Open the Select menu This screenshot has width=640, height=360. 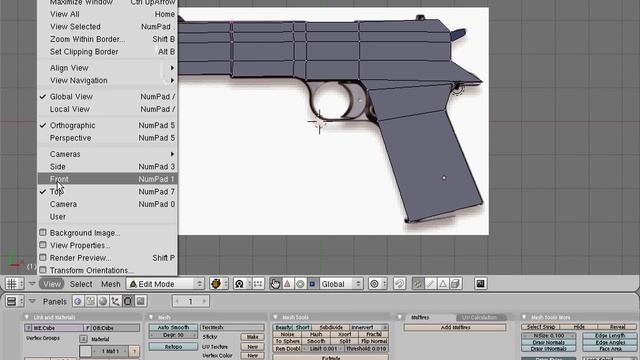[x=81, y=284]
